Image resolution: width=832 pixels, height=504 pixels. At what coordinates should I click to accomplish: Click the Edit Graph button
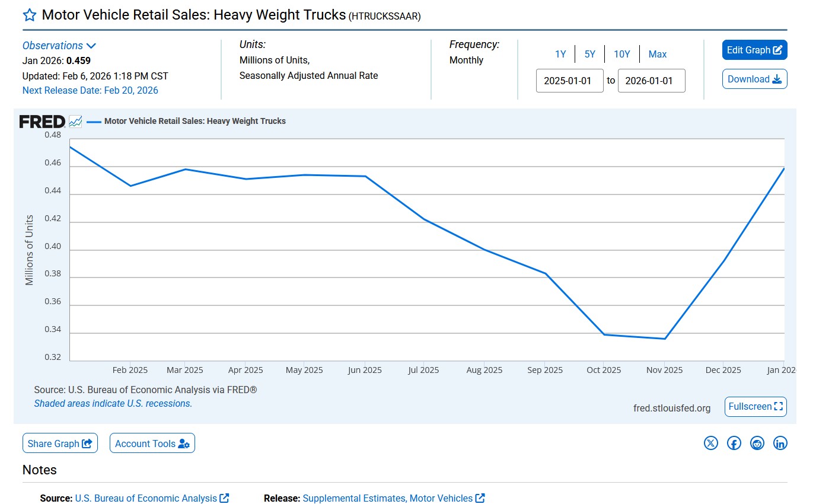click(x=754, y=50)
